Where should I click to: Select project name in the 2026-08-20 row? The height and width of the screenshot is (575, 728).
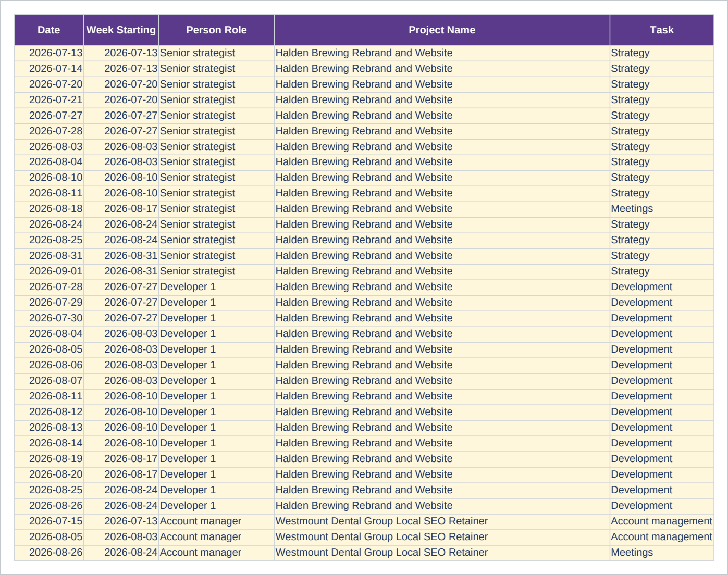pyautogui.click(x=442, y=474)
